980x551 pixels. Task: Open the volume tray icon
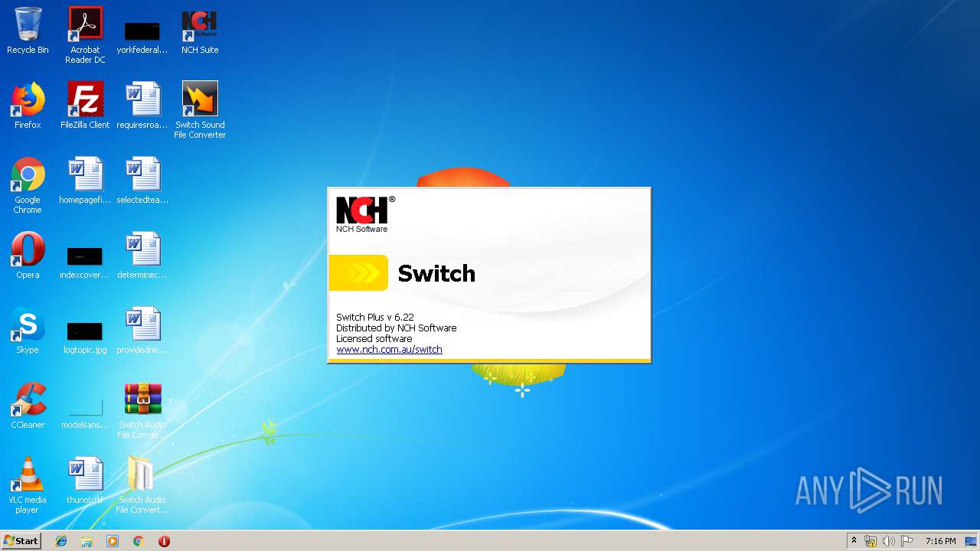point(889,541)
